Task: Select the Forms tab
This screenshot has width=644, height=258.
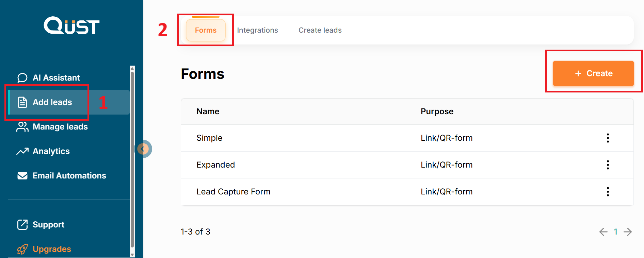Action: [x=206, y=30]
